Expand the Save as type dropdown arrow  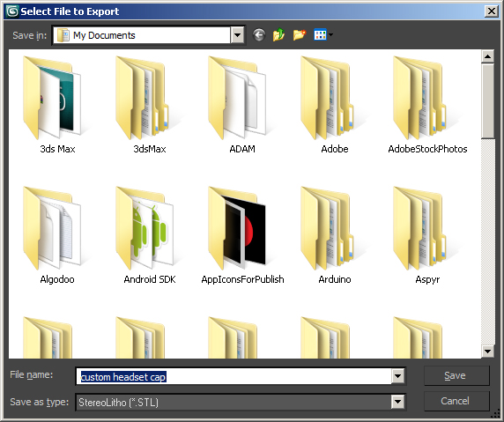tap(398, 402)
